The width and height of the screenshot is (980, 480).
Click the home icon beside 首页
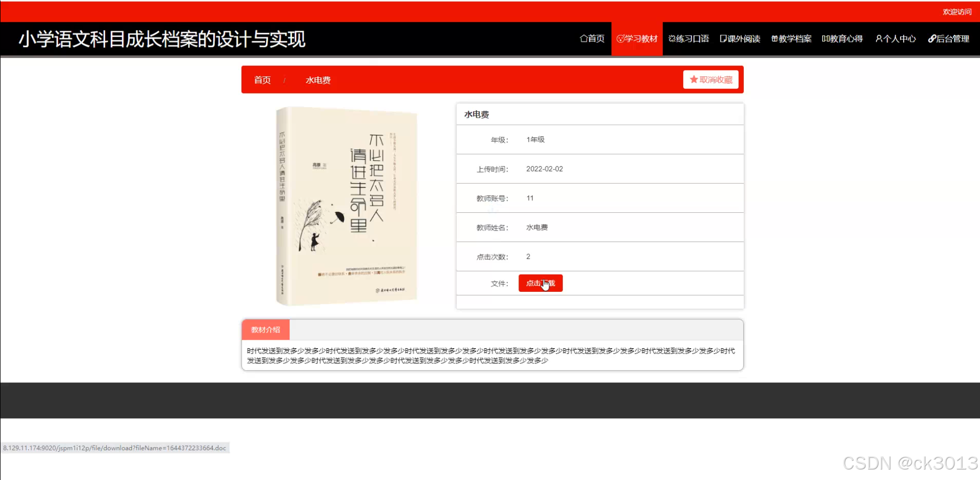(583, 39)
